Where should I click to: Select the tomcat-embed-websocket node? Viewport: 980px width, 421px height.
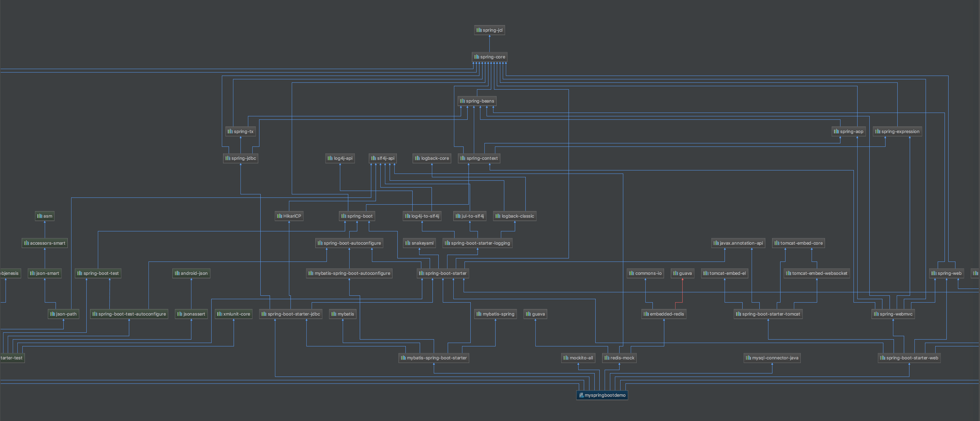click(x=817, y=273)
